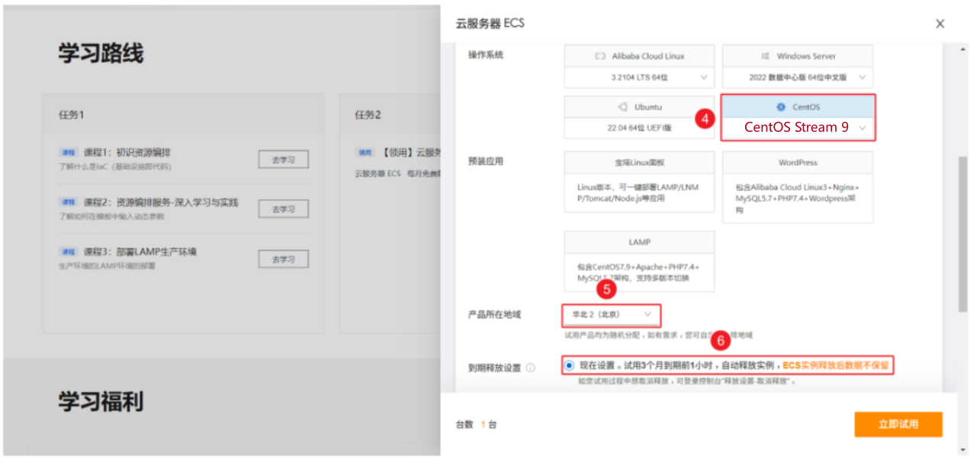Select the Ubuntu operating system

[639, 107]
